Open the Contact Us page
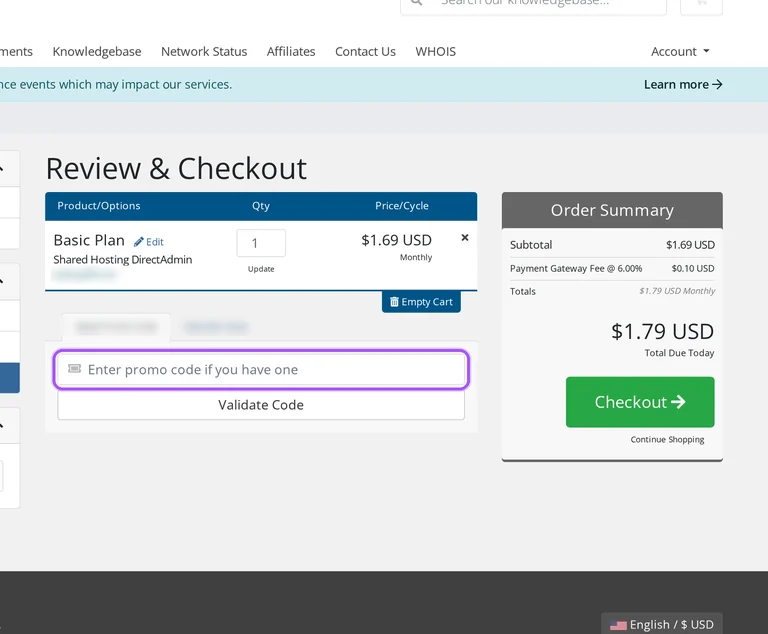Screen dimensions: 768x634 coord(365,51)
